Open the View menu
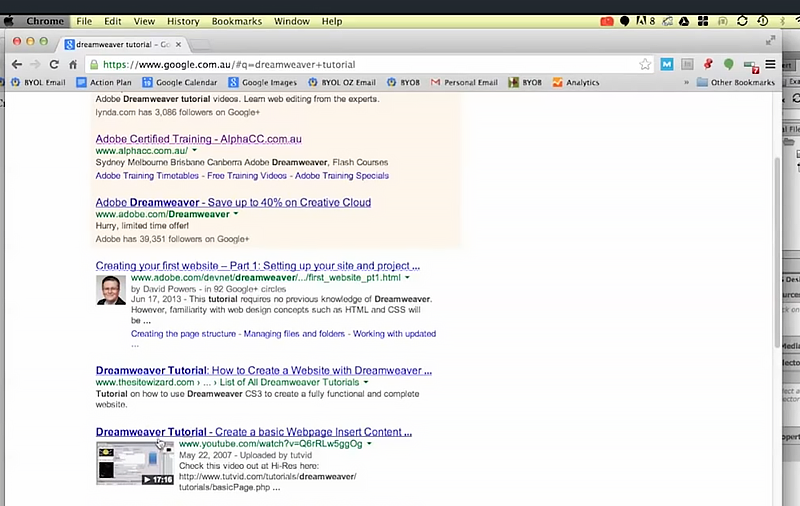Image resolution: width=800 pixels, height=506 pixels. tap(144, 21)
